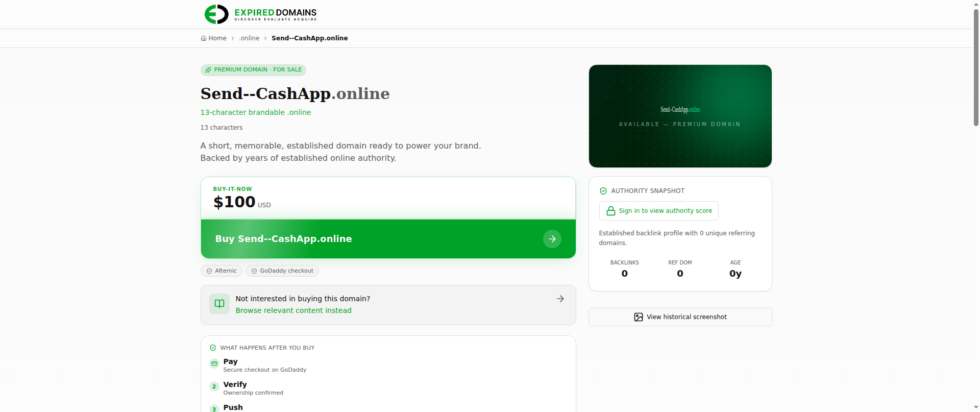Image resolution: width=980 pixels, height=412 pixels.
Task: Click the Expired Domains logo
Action: tap(260, 14)
